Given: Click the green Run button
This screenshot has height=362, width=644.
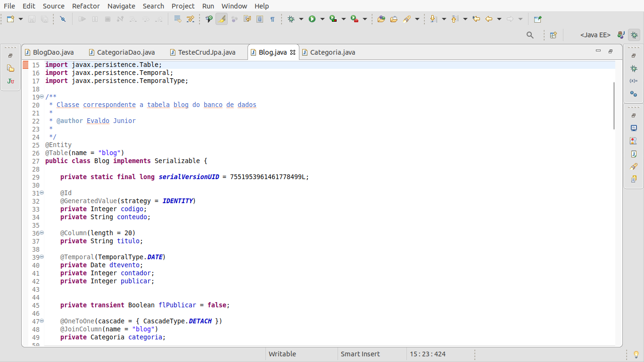Looking at the screenshot, I should point(312,19).
